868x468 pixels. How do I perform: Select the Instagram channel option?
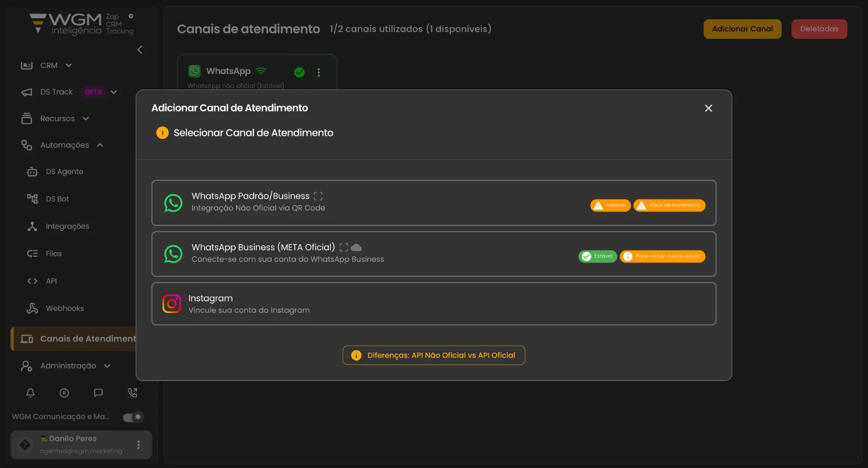(433, 304)
